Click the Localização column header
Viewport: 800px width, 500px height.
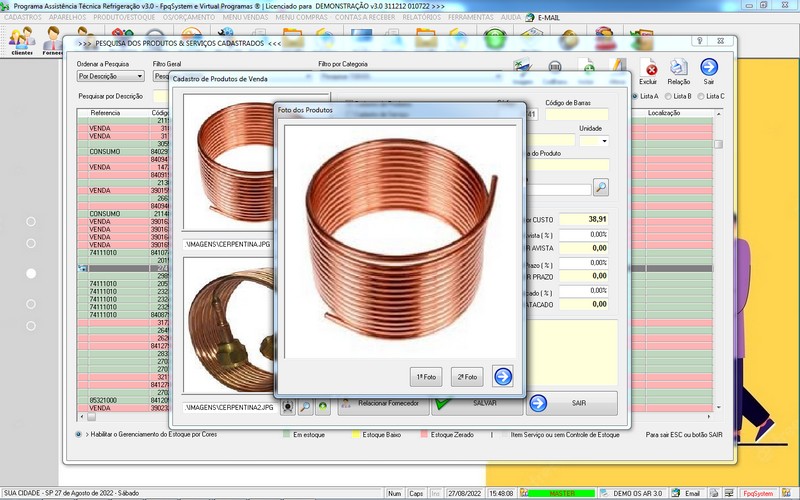coord(664,113)
